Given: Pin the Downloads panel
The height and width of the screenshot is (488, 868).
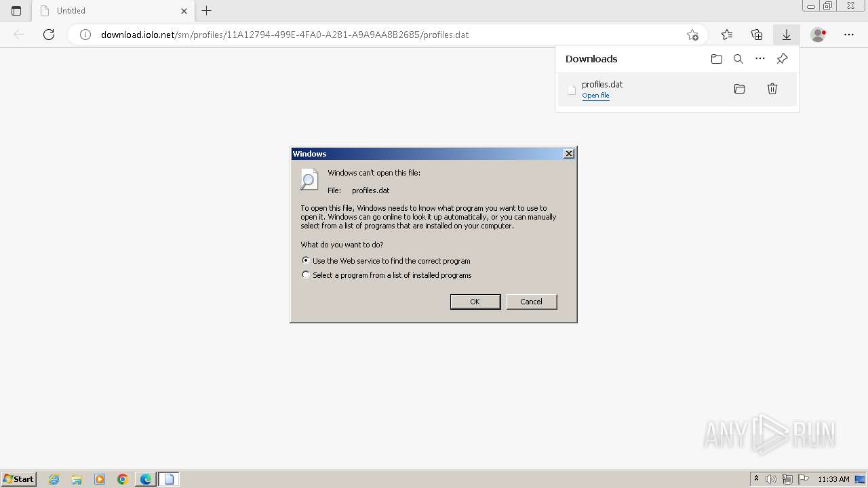Looking at the screenshot, I should (x=782, y=59).
